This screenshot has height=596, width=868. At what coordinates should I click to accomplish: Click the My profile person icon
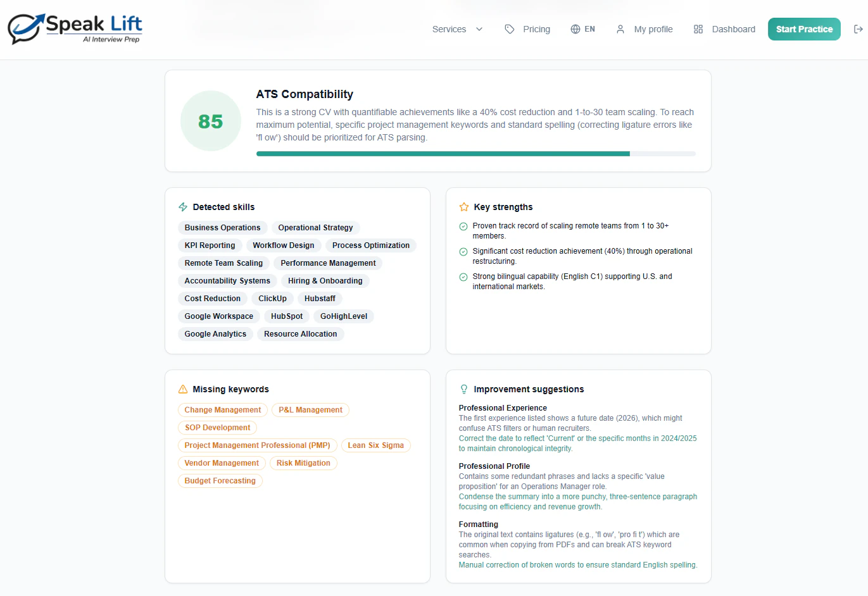click(620, 29)
